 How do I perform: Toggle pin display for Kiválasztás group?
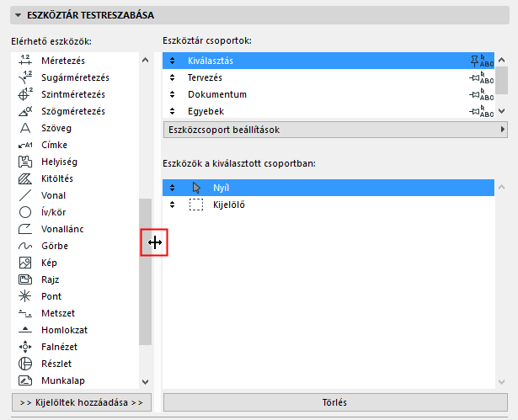point(481,61)
